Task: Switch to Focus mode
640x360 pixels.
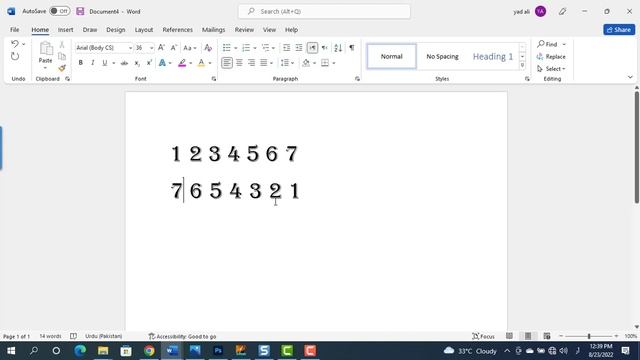Action: [x=483, y=336]
